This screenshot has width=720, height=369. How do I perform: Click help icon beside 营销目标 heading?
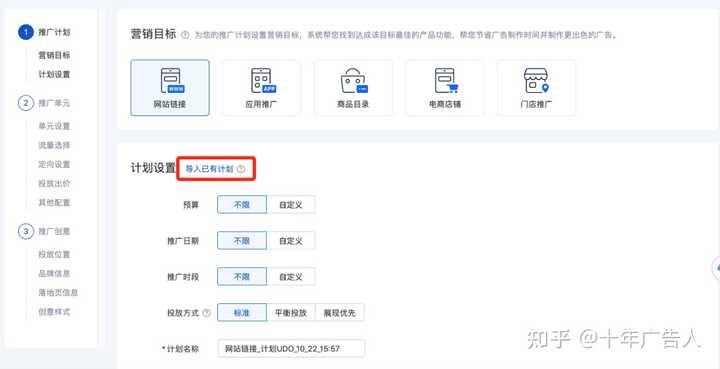[185, 35]
